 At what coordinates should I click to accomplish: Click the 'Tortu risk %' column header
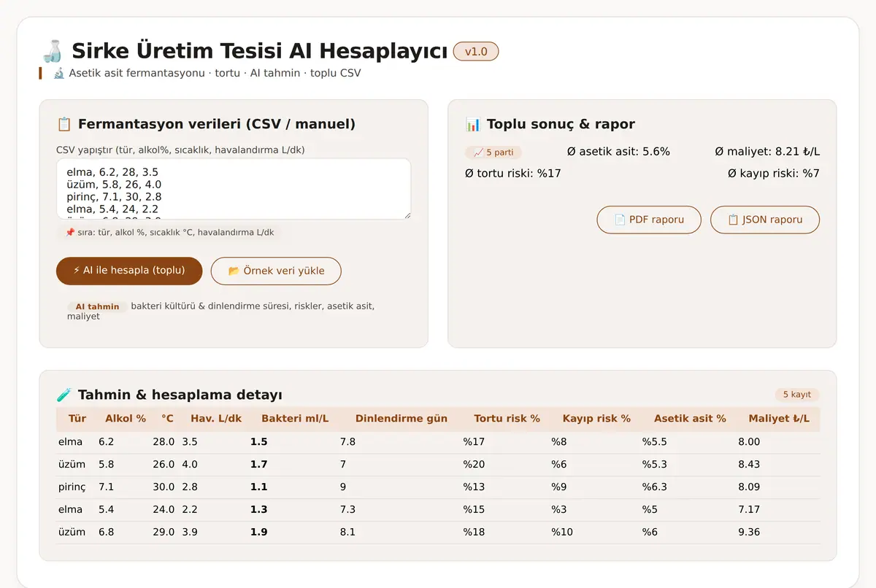507,419
